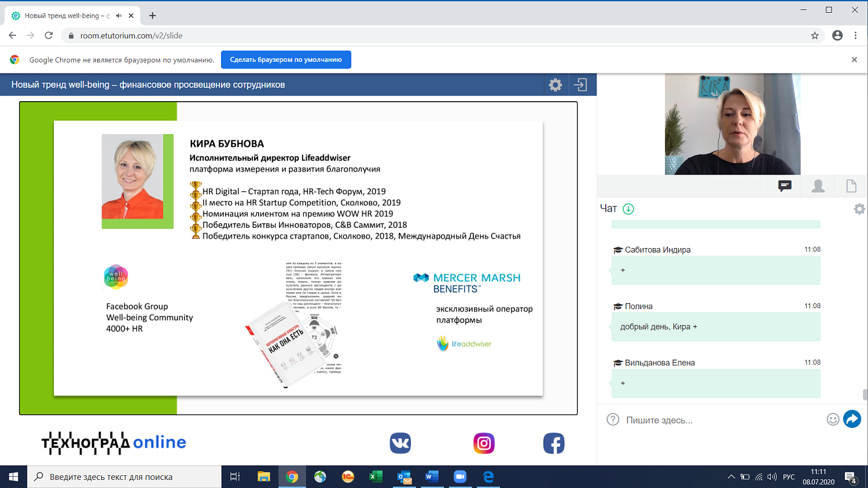Open the volume control in tray
Viewport: 868px width, 488px height.
coord(772,477)
